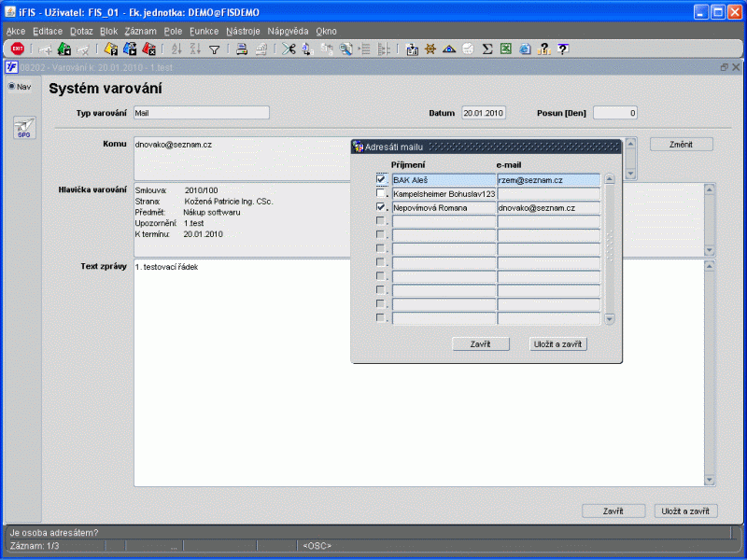Click the empty e-mail cell for Kampelsheimer Bohuslav123
This screenshot has width=747, height=560.
[548, 194]
